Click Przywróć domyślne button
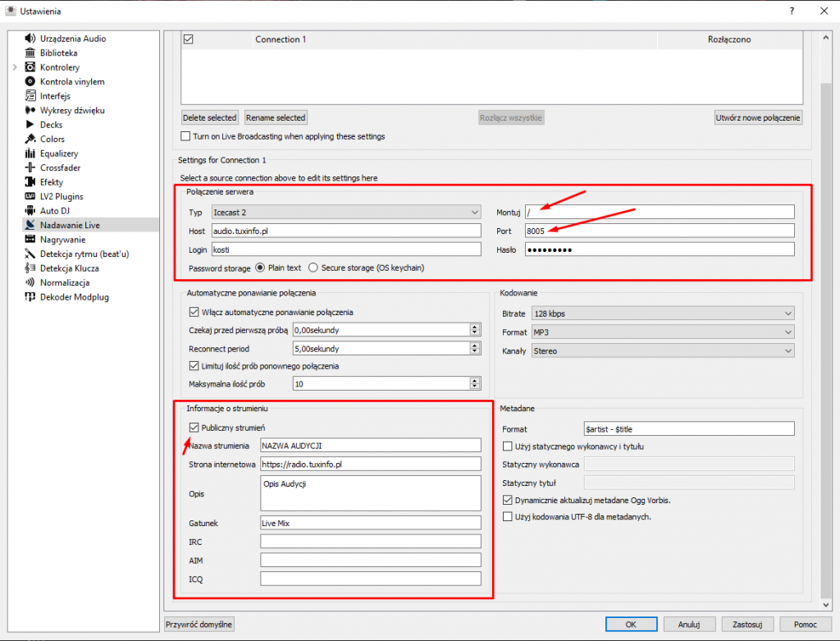 (x=199, y=625)
